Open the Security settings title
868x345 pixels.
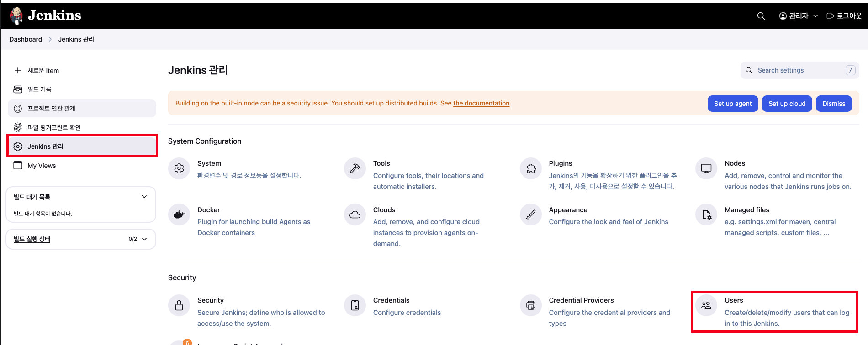(x=211, y=300)
